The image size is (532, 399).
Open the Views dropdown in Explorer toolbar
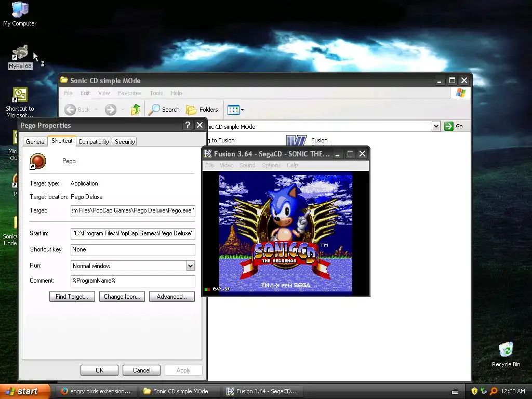pos(235,110)
